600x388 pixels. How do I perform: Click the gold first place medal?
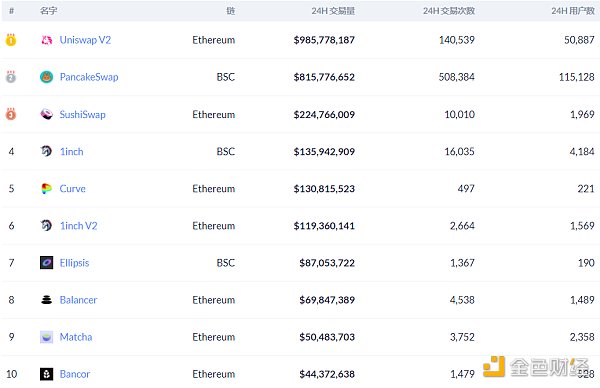11,40
